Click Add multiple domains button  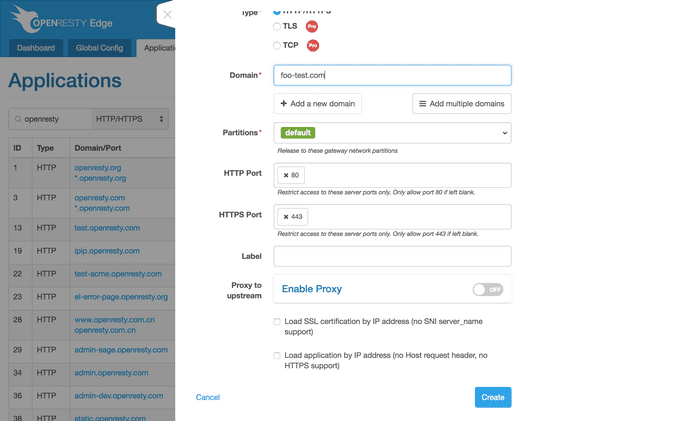coord(462,104)
